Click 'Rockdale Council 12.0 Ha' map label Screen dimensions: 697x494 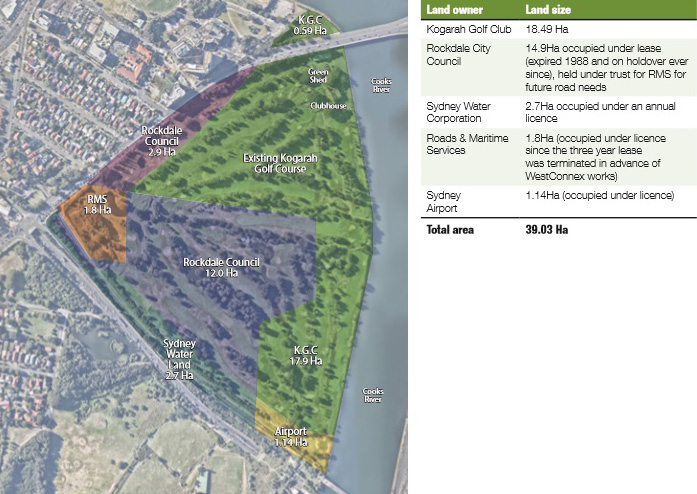click(221, 267)
